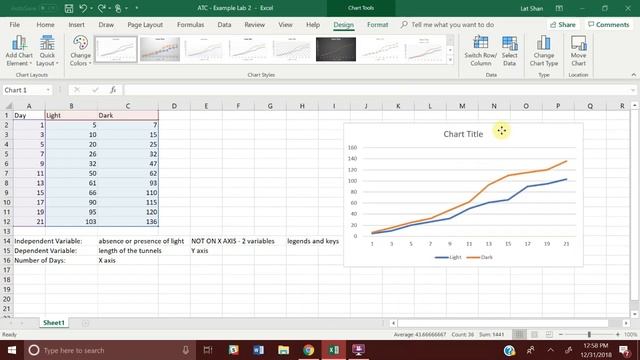This screenshot has height=360, width=640.
Task: Save the workbook with the save icon
Action: (69, 8)
